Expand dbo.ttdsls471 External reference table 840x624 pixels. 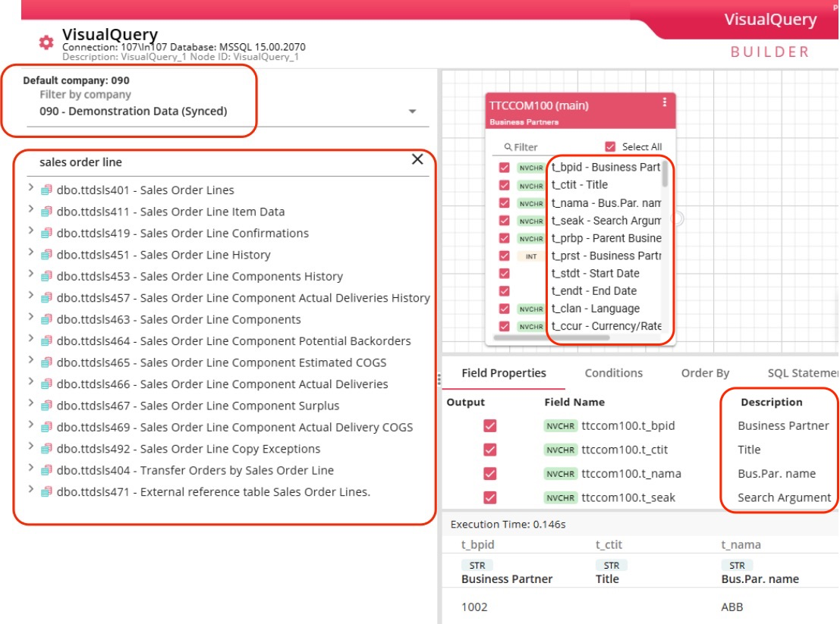coord(30,489)
